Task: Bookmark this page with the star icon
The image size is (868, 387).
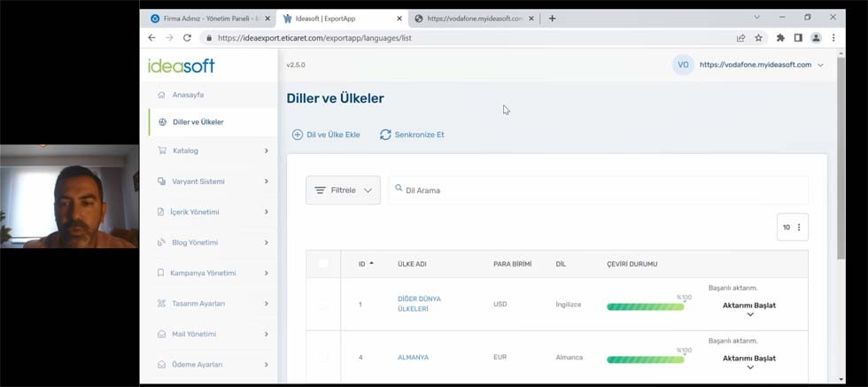Action: tap(759, 38)
